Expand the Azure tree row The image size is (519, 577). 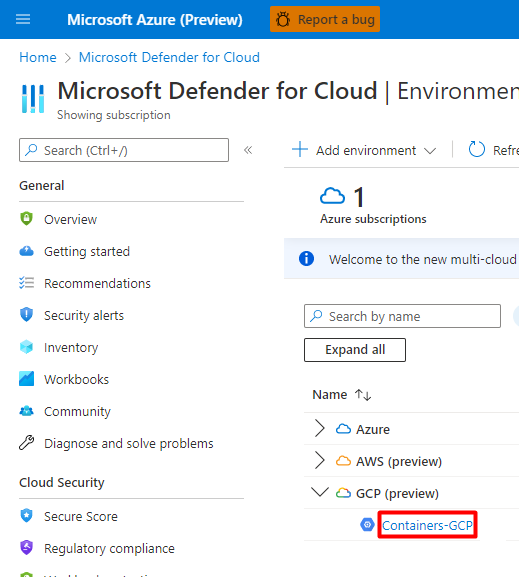point(319,429)
